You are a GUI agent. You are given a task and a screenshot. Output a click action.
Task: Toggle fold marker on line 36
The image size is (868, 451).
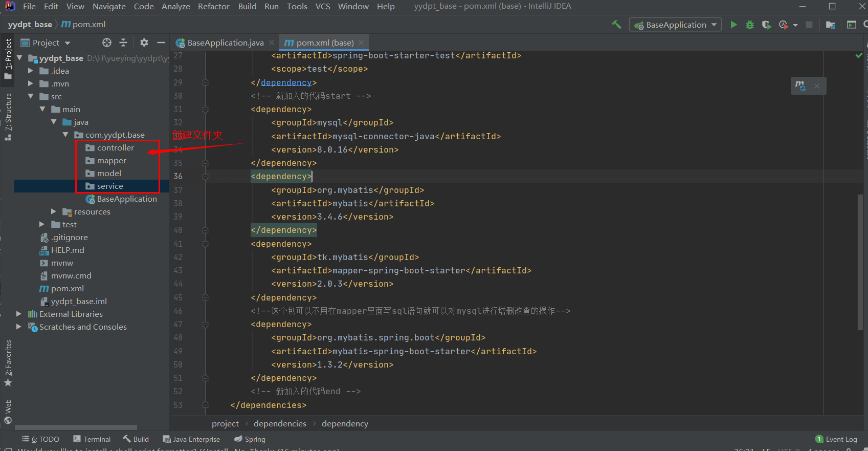[205, 177]
